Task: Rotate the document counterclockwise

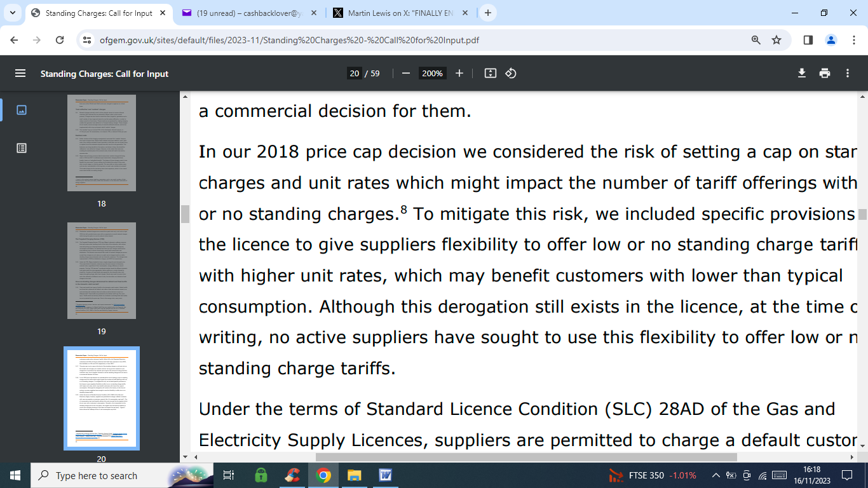Action: point(511,73)
